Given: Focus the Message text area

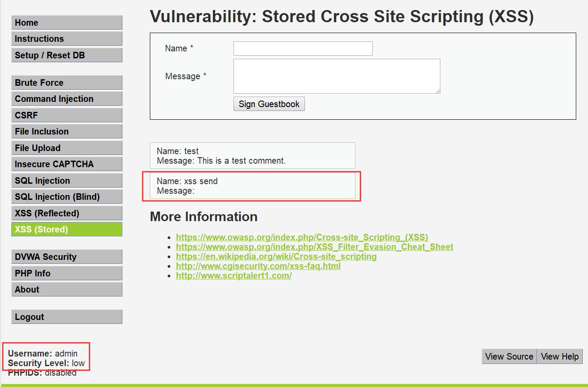Looking at the screenshot, I should [337, 76].
